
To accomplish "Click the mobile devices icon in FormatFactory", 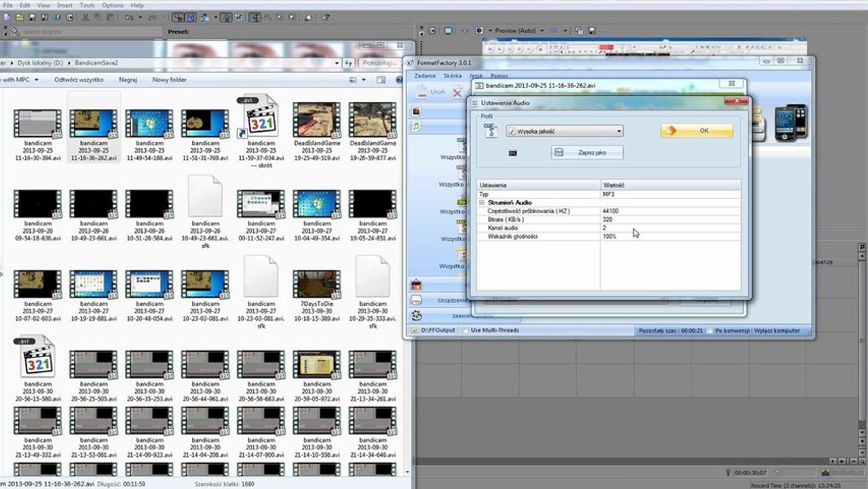I will tap(791, 122).
